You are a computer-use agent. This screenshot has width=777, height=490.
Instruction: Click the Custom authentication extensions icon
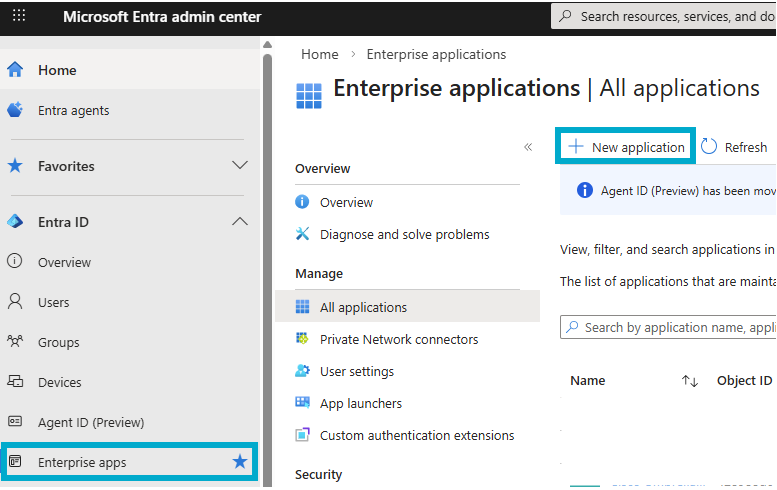[302, 435]
